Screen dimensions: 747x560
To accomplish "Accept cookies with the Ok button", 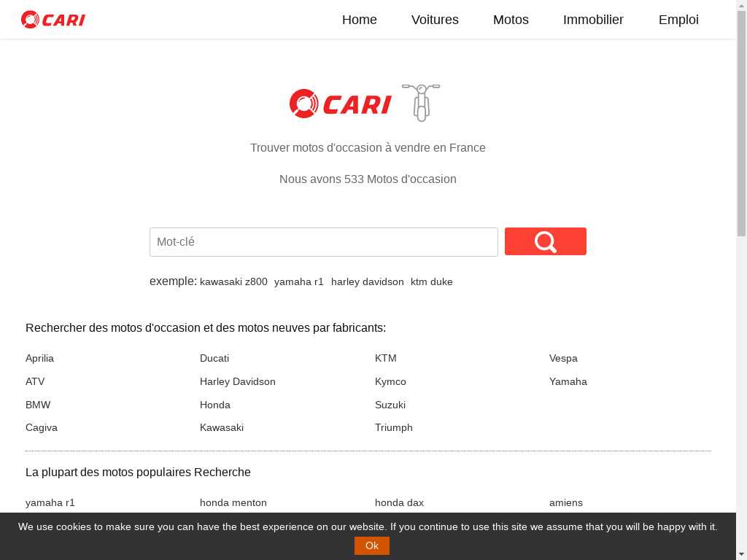I will pyautogui.click(x=371, y=545).
